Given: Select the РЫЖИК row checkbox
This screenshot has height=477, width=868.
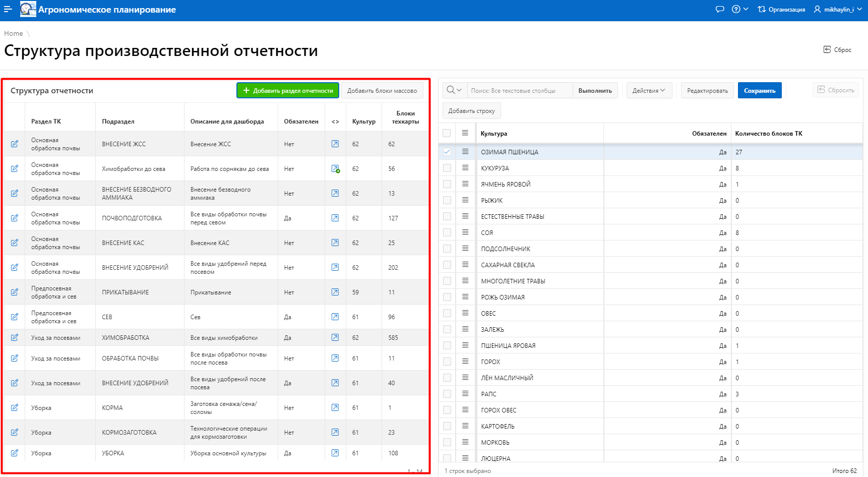Looking at the screenshot, I should tap(447, 200).
